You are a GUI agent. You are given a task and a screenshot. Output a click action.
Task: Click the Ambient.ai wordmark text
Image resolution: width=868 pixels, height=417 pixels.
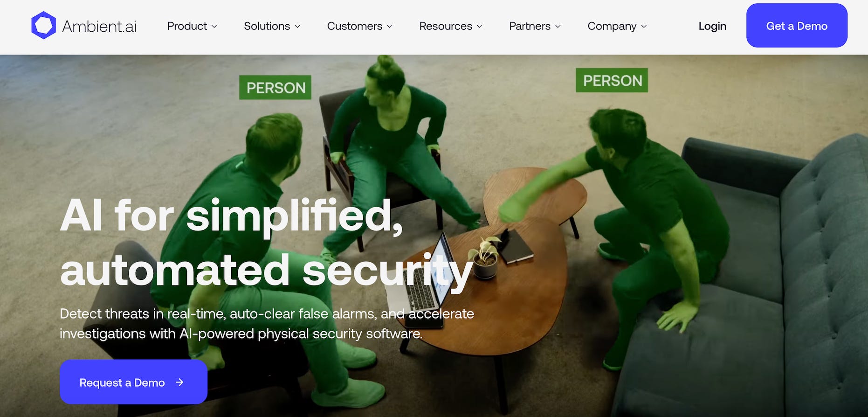99,27
